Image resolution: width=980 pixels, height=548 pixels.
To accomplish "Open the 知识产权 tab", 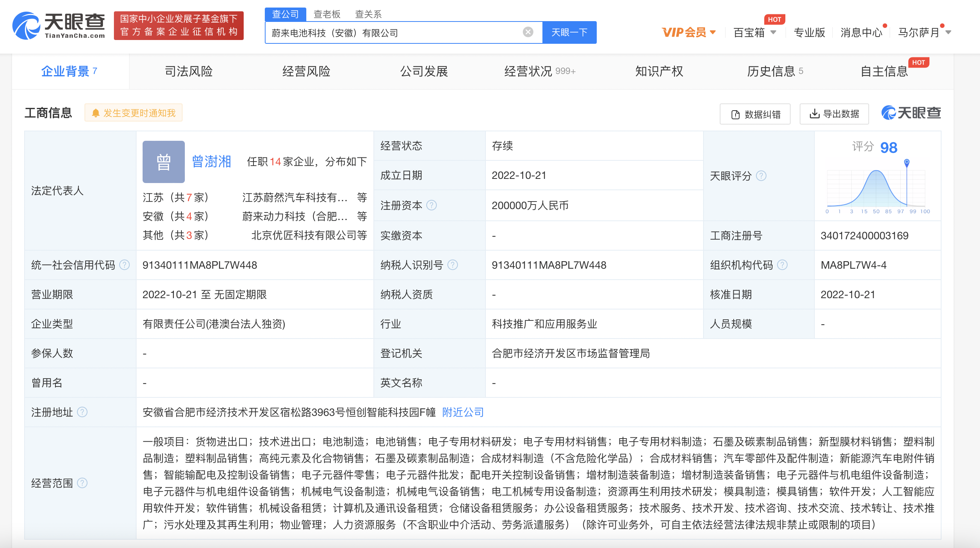I will (659, 71).
